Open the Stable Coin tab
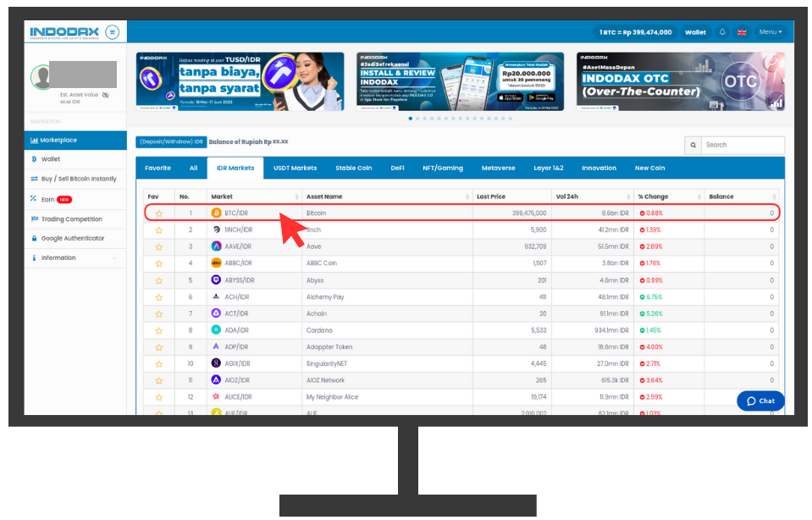 point(354,168)
